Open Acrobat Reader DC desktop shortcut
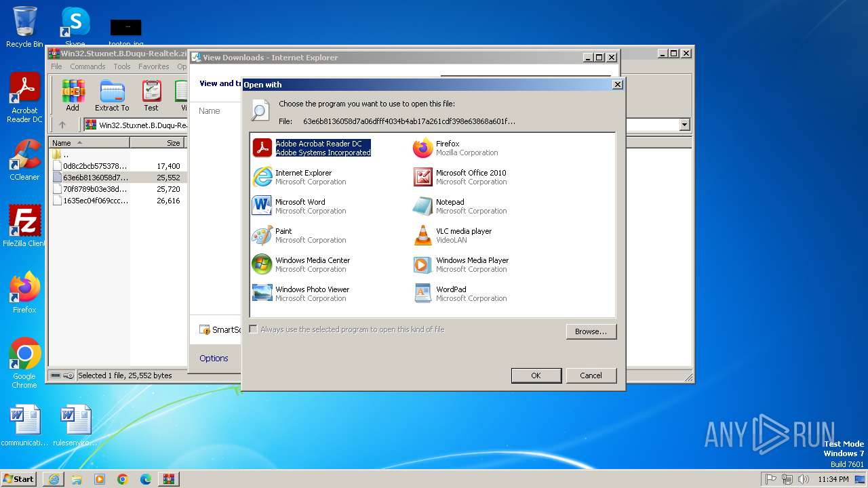Viewport: 868px width, 488px height. pyautogui.click(x=24, y=98)
